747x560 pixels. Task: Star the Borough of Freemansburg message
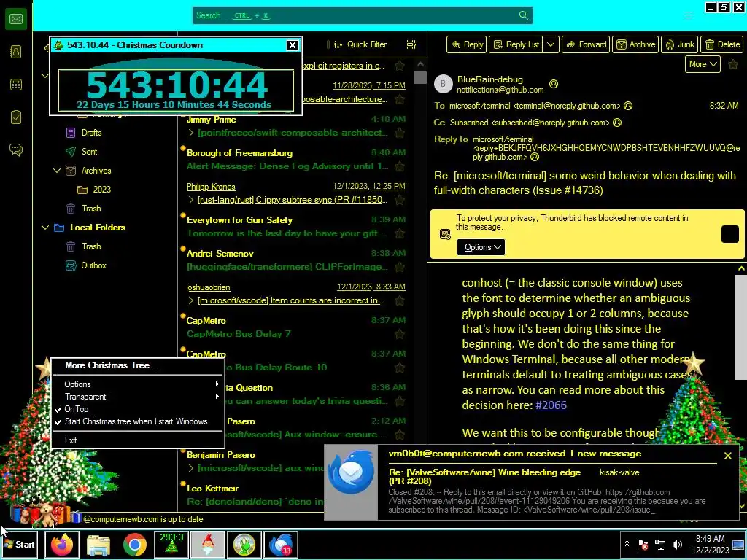pos(400,167)
